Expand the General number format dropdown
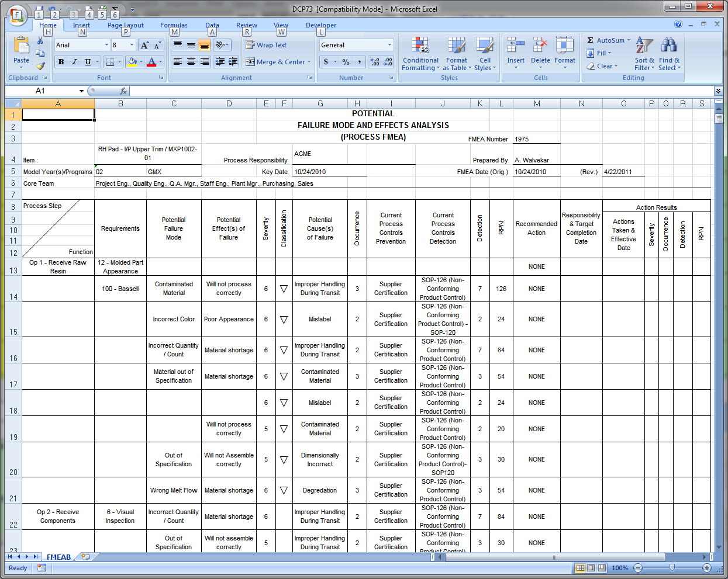This screenshot has height=579, width=728. (389, 45)
